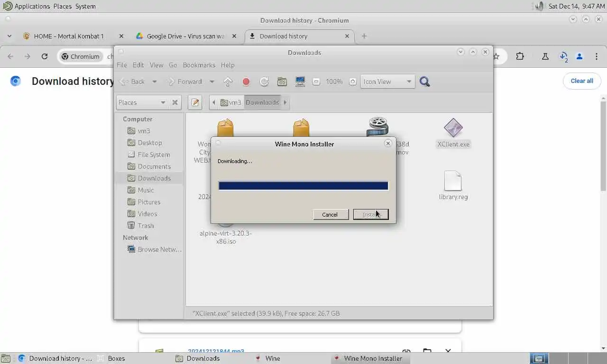The width and height of the screenshot is (607, 364).
Task: Open Chromium downloads toolbar icon
Action: tap(563, 56)
